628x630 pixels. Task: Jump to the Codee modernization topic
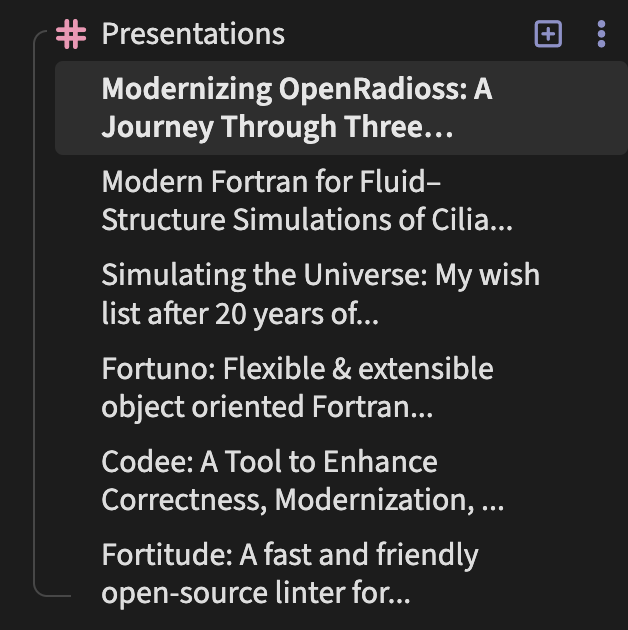click(x=302, y=481)
